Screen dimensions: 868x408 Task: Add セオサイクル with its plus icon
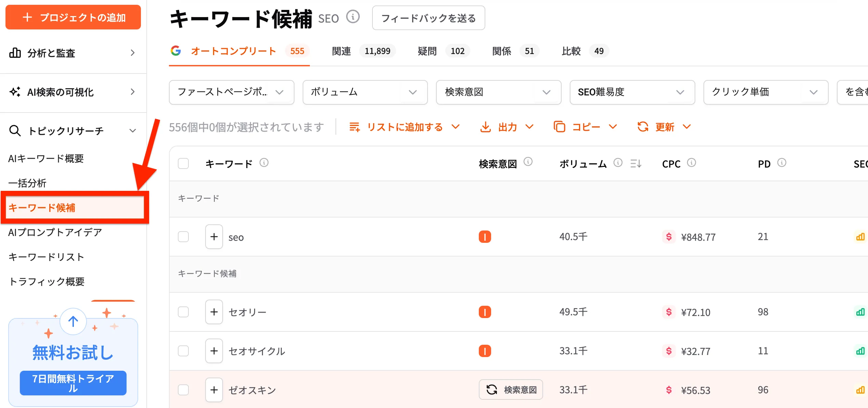[x=214, y=351]
